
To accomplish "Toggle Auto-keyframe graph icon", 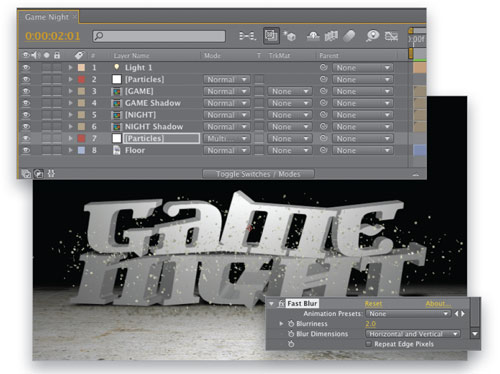I will tap(391, 36).
